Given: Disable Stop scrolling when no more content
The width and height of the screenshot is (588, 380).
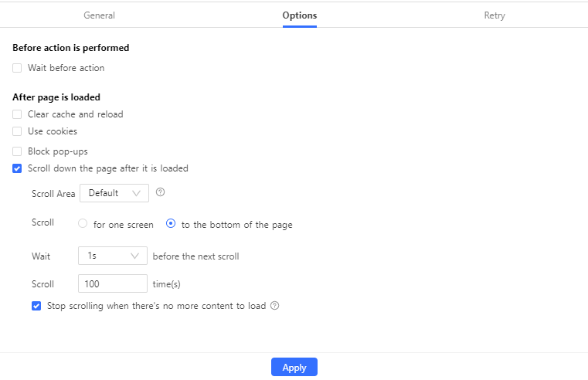Looking at the screenshot, I should coord(36,306).
